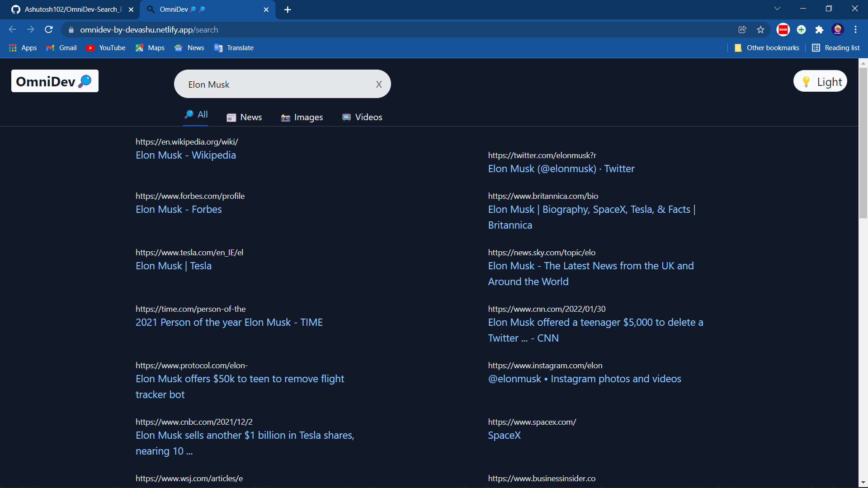Open the YouTube bookmark
Viewport: 868px width, 488px height.
(106, 48)
